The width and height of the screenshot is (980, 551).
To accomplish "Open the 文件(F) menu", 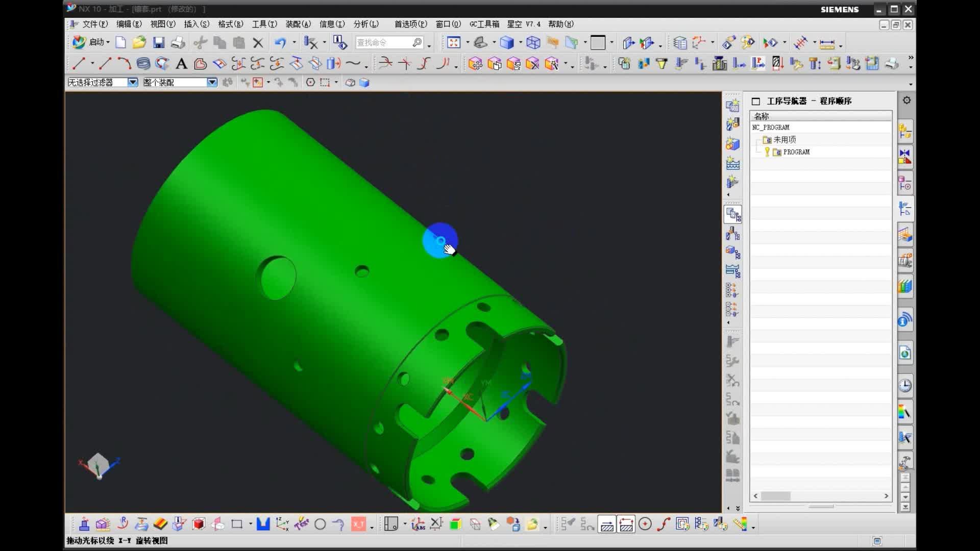I will coord(94,24).
